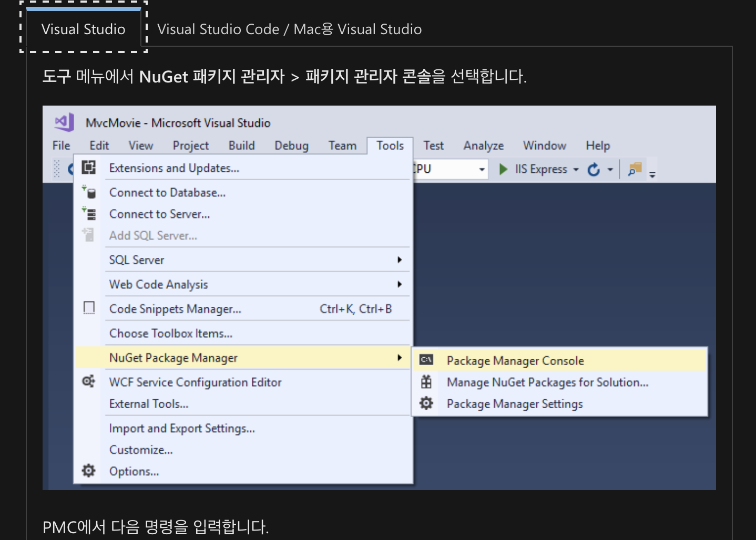Click the WCF Service Configuration Editor icon
Viewport: 756px width, 540px height.
tap(89, 381)
